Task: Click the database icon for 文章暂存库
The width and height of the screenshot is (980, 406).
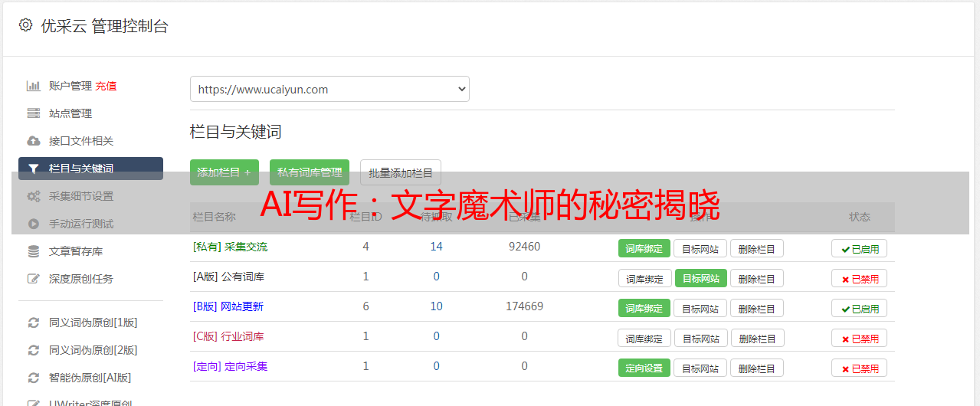Action: tap(33, 251)
